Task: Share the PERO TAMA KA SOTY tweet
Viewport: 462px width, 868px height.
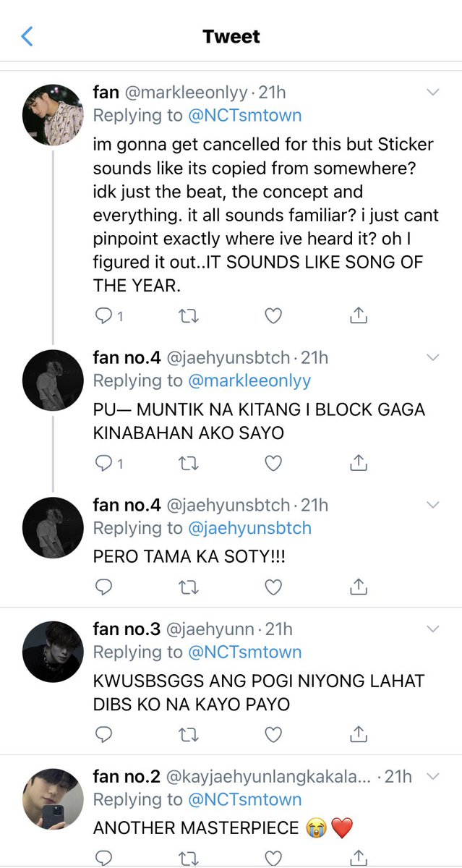Action: pyautogui.click(x=358, y=587)
